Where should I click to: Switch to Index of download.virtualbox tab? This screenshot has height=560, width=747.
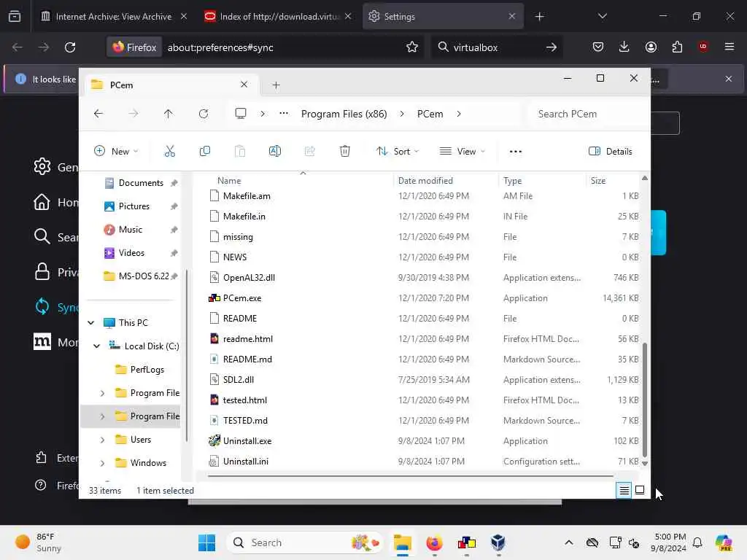click(278, 16)
